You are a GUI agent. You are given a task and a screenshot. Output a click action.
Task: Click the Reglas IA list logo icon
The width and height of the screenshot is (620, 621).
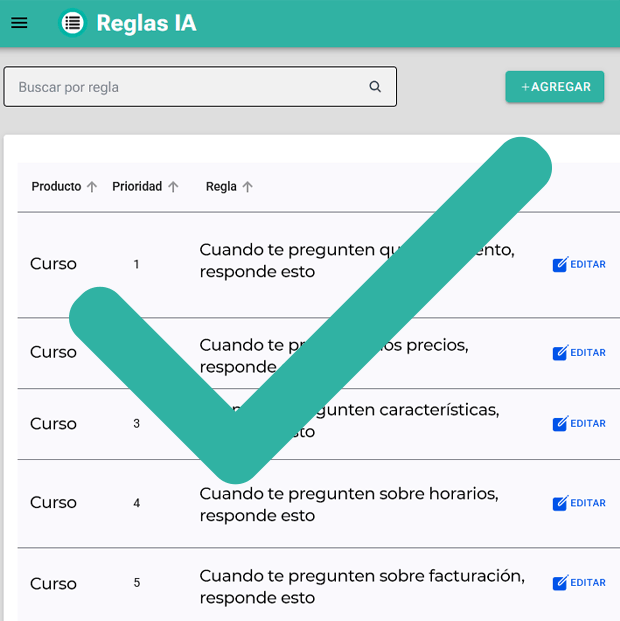coord(72,23)
